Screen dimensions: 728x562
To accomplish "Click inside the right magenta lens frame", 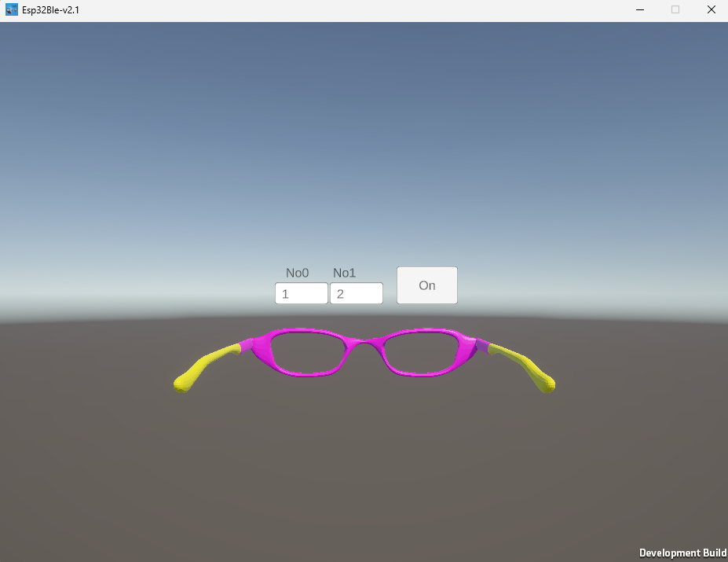I will (422, 351).
